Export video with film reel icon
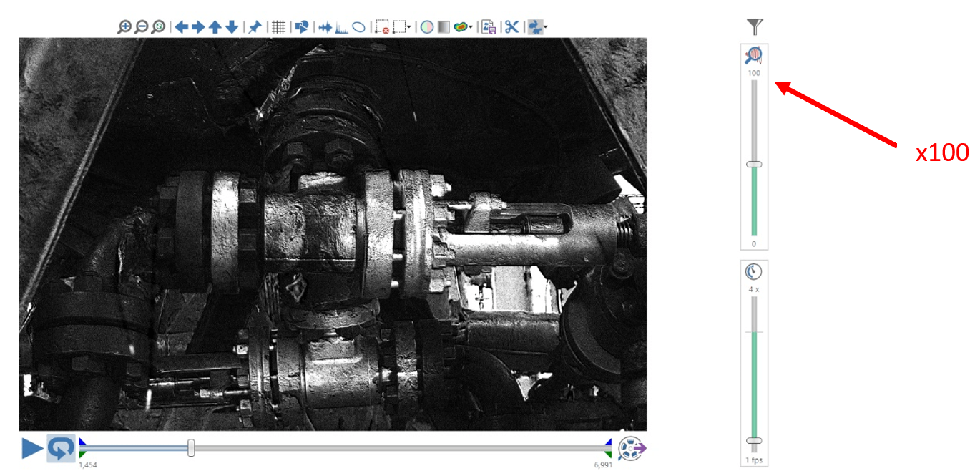Image resolution: width=980 pixels, height=476 pixels. click(x=632, y=448)
